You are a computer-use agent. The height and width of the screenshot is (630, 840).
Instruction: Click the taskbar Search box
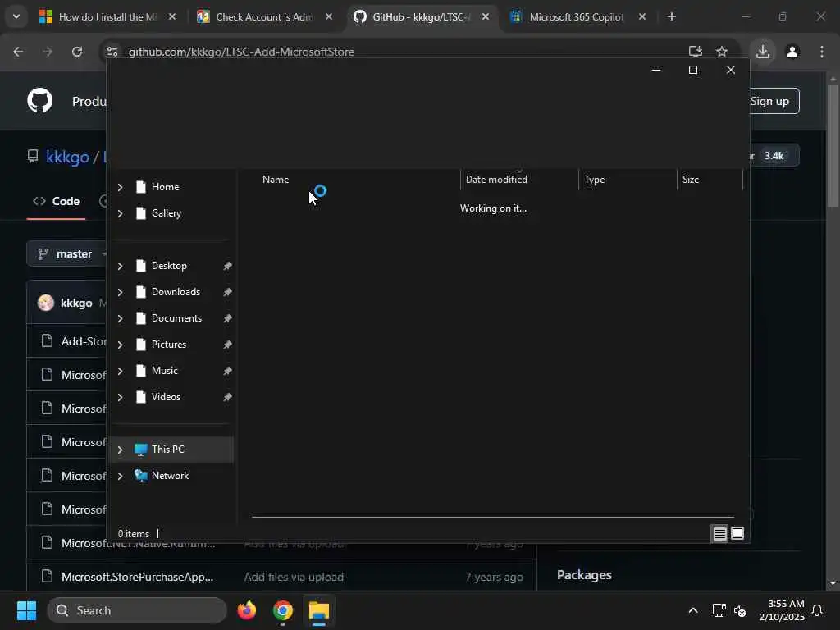point(137,610)
